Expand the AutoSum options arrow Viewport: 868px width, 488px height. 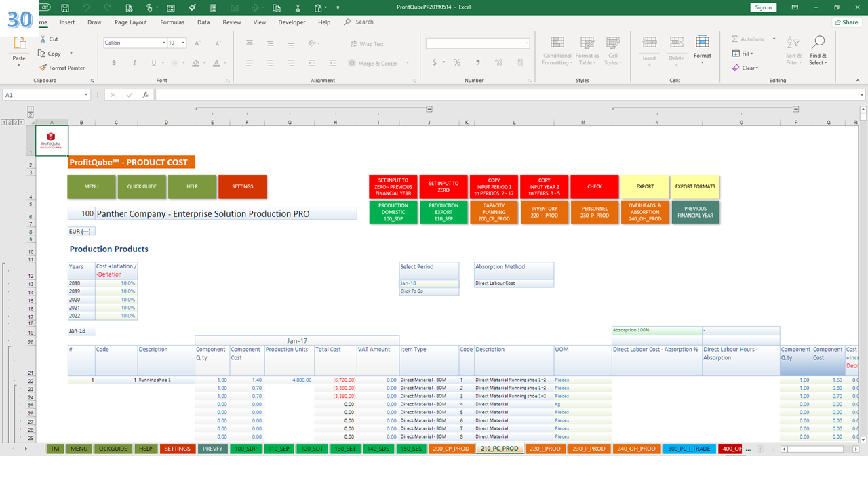[x=774, y=39]
